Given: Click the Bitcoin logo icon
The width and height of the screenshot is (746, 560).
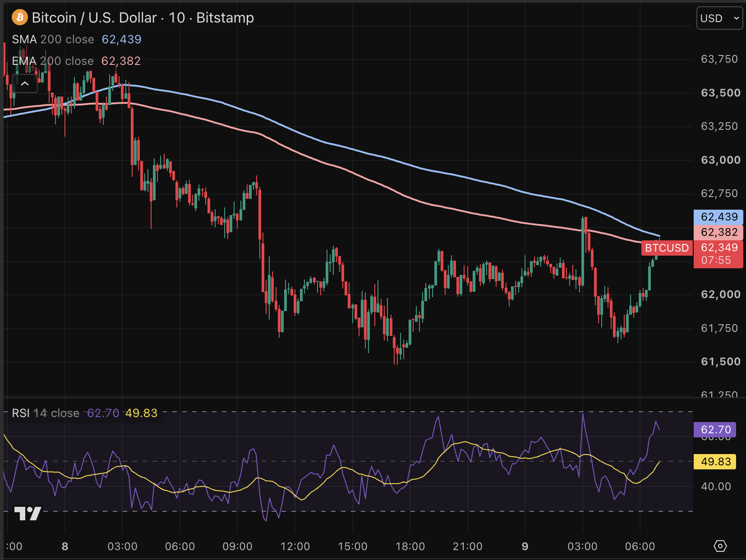Looking at the screenshot, I should click(x=20, y=18).
